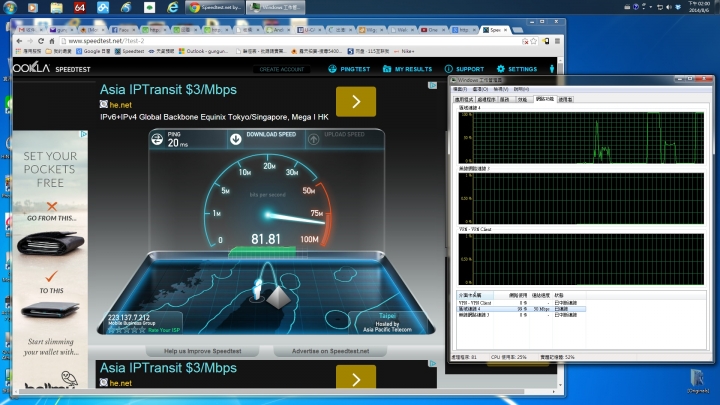720x405 pixels.
Task: Open Task Manager File menu
Action: 460,89
